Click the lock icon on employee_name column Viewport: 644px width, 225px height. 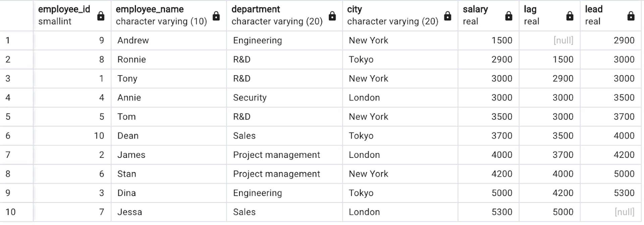(x=216, y=16)
